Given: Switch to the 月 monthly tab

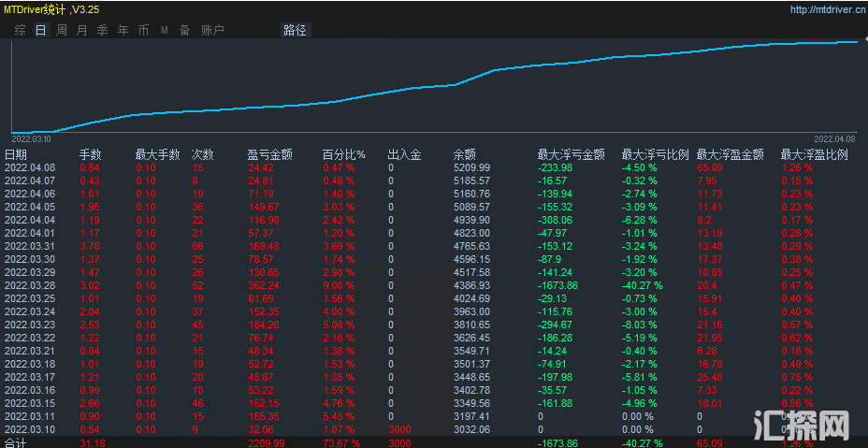Looking at the screenshot, I should 81,31.
